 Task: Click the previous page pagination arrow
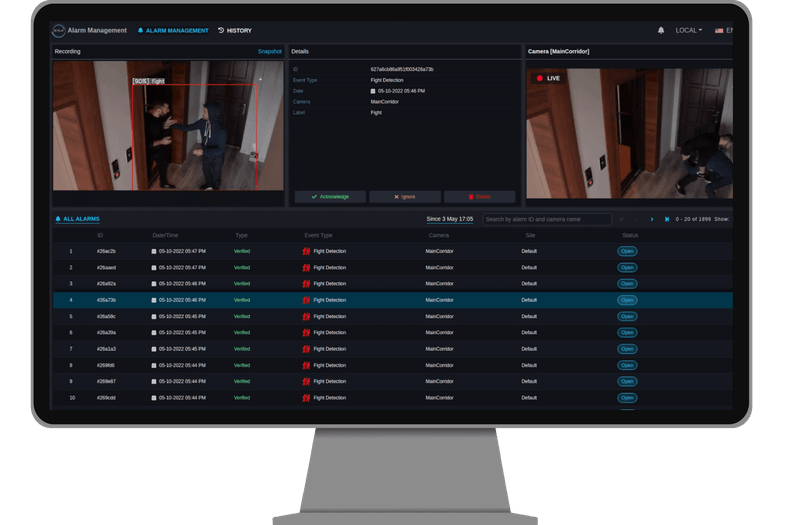[x=636, y=219]
